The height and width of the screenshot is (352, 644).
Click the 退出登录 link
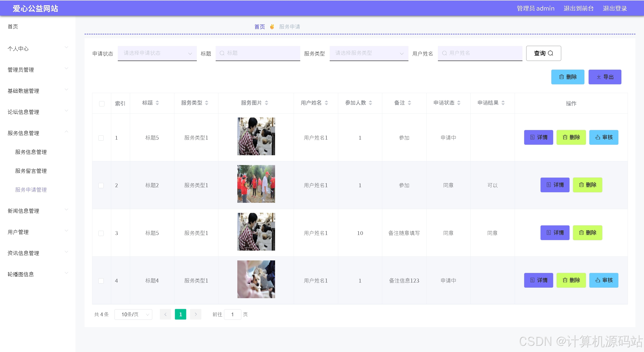(x=615, y=9)
